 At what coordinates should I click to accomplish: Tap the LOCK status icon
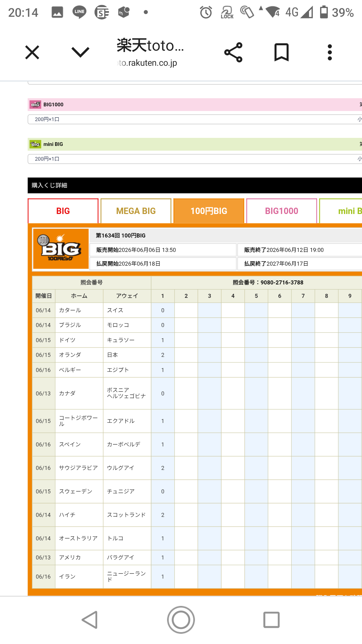tap(227, 12)
